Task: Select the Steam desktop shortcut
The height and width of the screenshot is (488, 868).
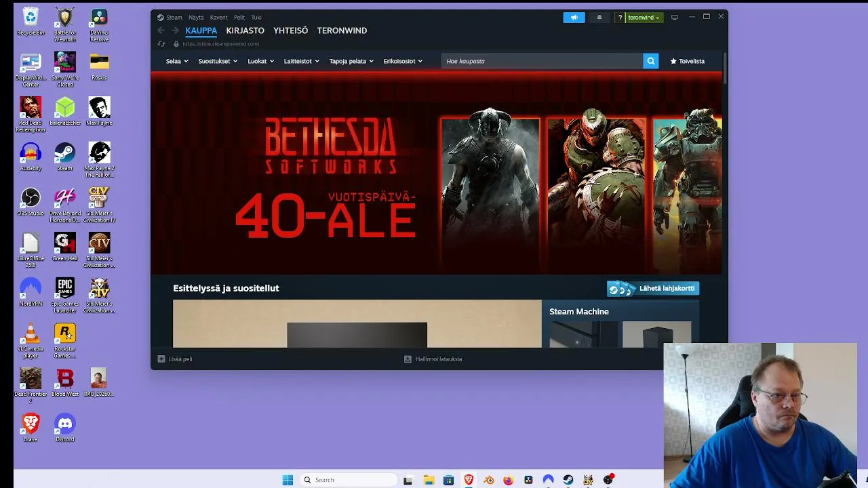Action: coord(65,156)
